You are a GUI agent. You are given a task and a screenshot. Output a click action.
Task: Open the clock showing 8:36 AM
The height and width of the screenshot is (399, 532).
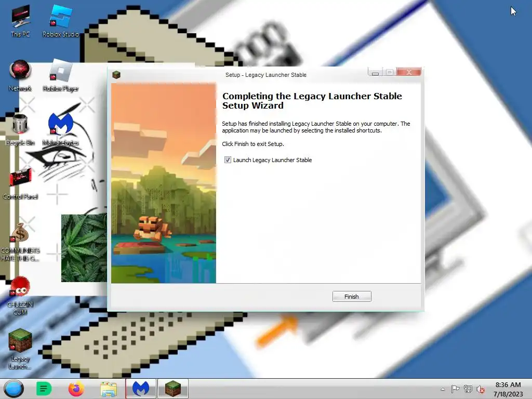[x=508, y=389]
